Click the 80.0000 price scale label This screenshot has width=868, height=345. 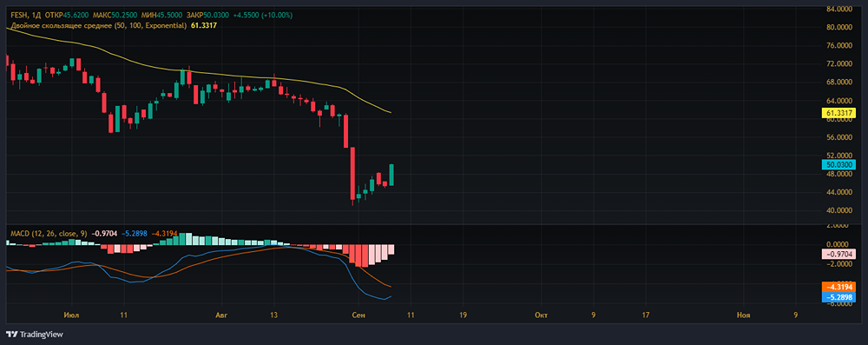pos(839,27)
